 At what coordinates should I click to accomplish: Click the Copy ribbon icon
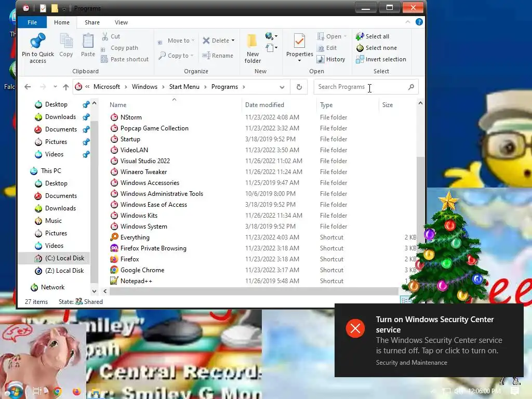[66, 41]
